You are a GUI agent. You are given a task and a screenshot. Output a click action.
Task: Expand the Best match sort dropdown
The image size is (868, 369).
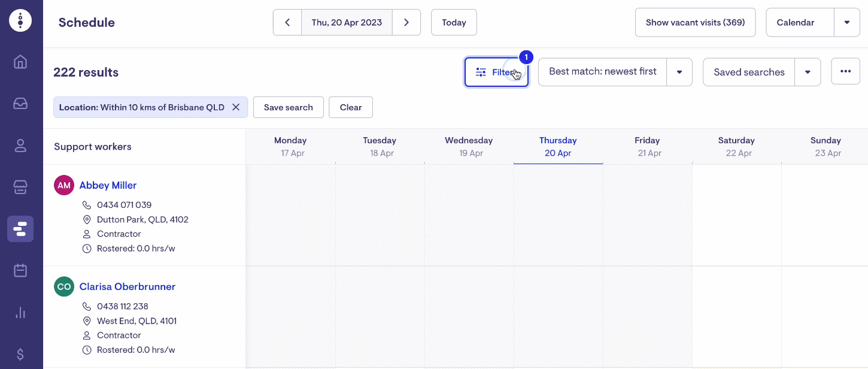point(679,72)
